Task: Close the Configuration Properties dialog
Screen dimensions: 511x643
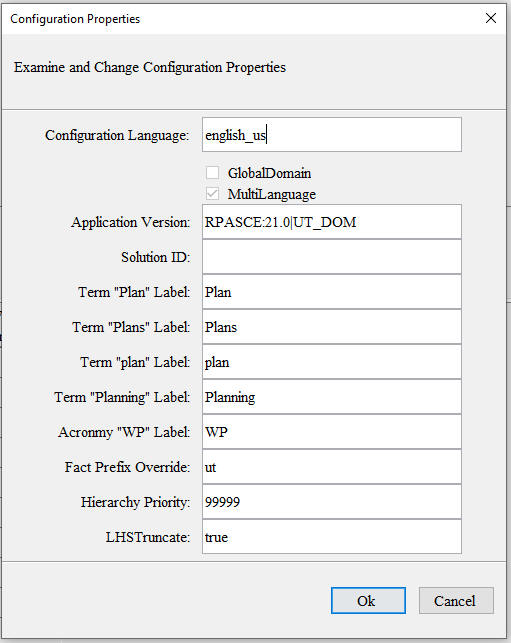Action: pyautogui.click(x=490, y=18)
